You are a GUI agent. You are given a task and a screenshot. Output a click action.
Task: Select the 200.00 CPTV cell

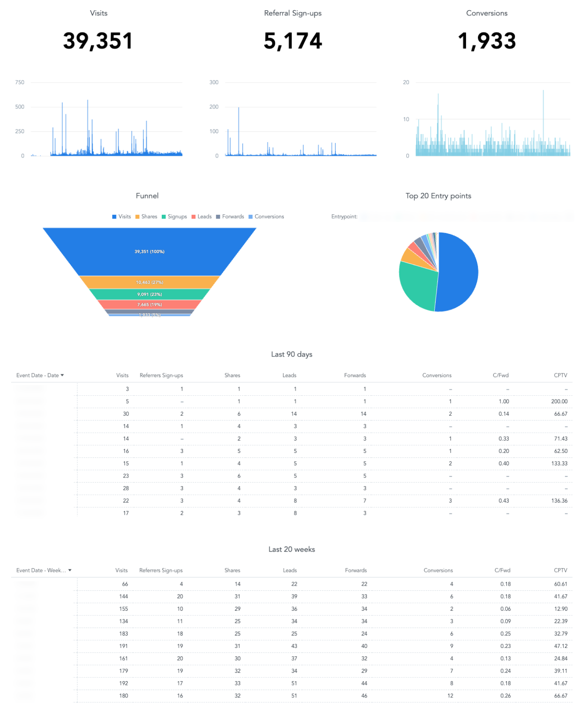pos(559,402)
